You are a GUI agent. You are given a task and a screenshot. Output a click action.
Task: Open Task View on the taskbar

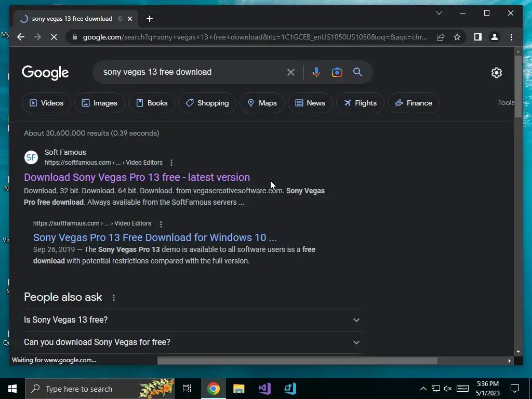tap(187, 389)
